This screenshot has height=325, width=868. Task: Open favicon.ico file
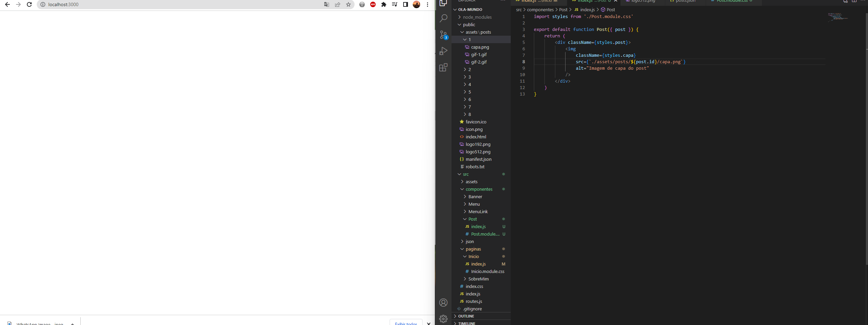481,122
